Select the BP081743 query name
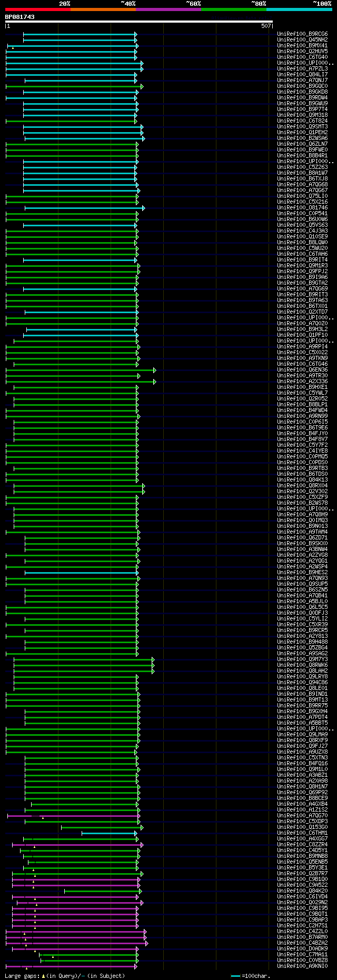Image resolution: width=337 pixels, height=980 pixels. [x=20, y=17]
